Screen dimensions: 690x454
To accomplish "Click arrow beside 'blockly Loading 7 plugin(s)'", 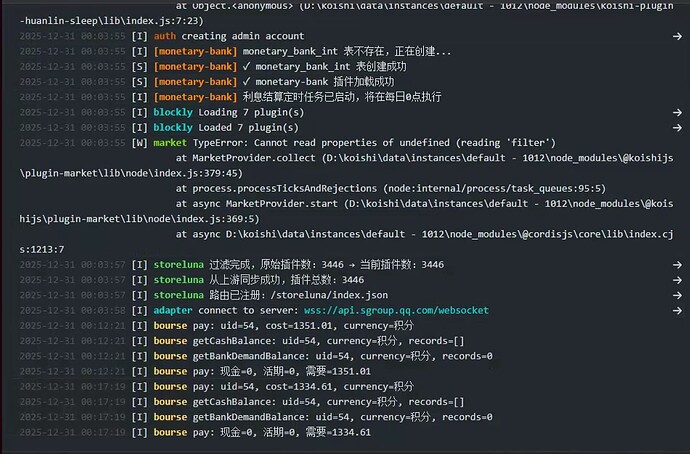I will [677, 112].
